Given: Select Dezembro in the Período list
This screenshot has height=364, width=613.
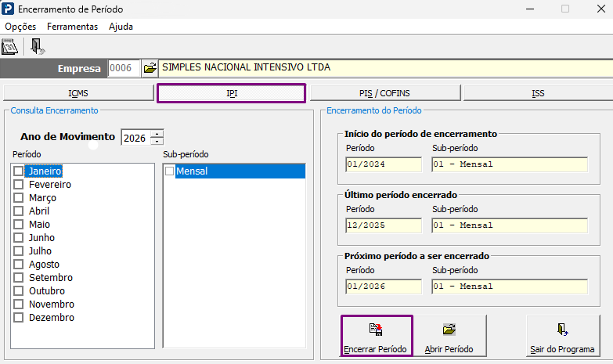Looking at the screenshot, I should [52, 317].
